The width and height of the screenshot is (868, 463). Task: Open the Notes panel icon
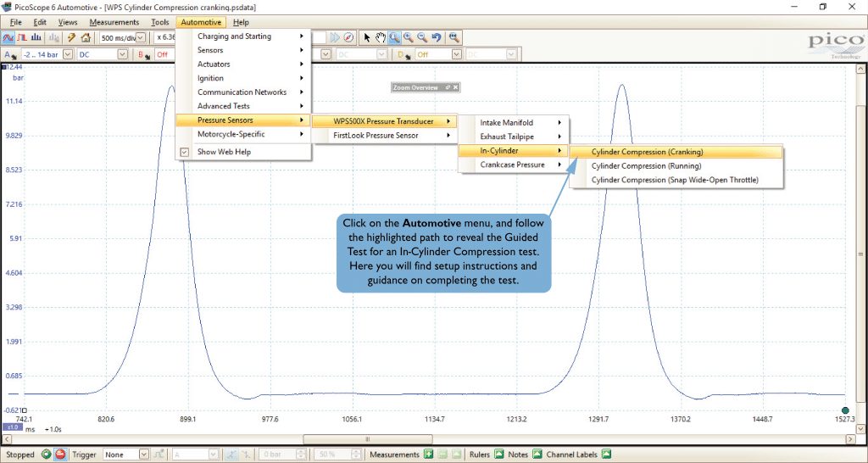pos(537,455)
